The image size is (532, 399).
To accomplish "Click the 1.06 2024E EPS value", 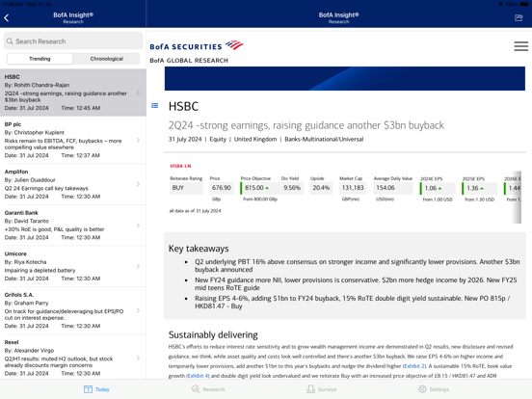I will [431, 188].
